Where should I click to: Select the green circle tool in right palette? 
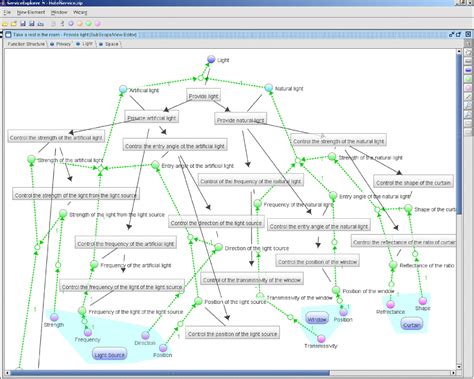click(468, 79)
